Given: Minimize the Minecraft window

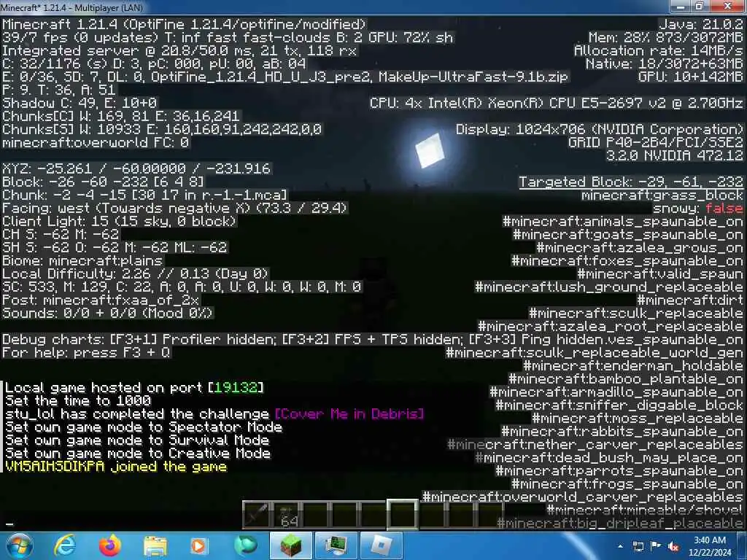Looking at the screenshot, I should coord(680,6).
